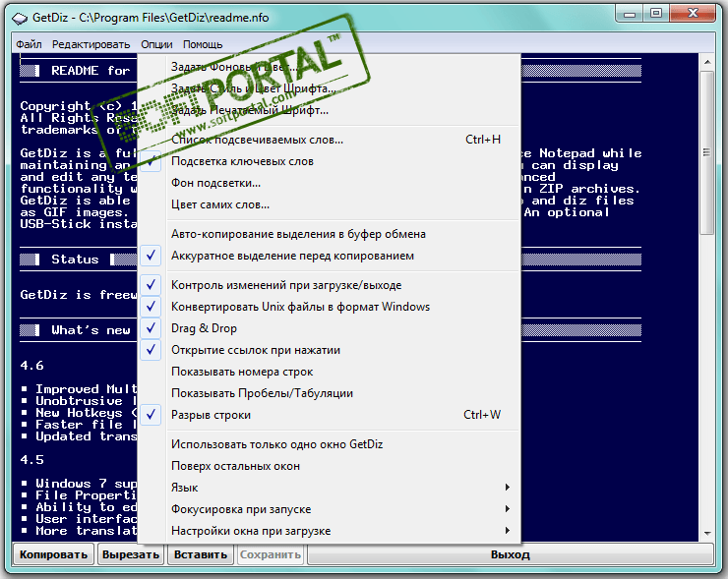This screenshot has width=728, height=579.
Task: Click the Выход button
Action: pos(511,554)
